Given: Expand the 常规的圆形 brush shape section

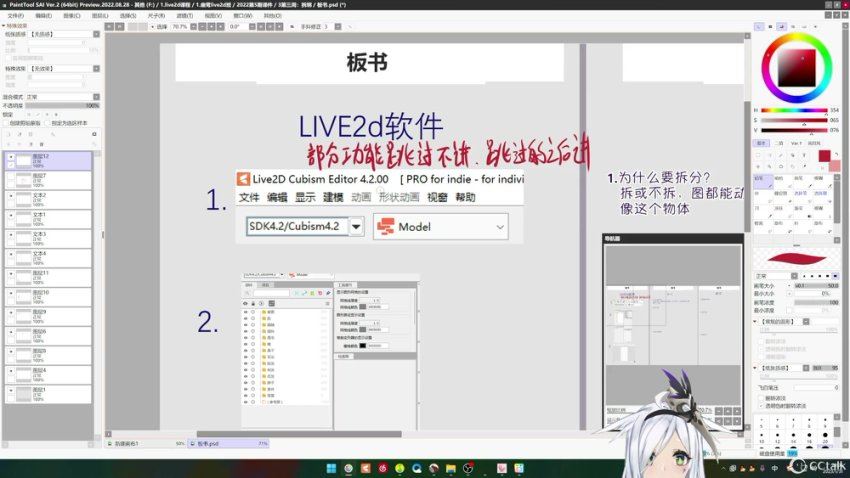Looking at the screenshot, I should (x=755, y=321).
